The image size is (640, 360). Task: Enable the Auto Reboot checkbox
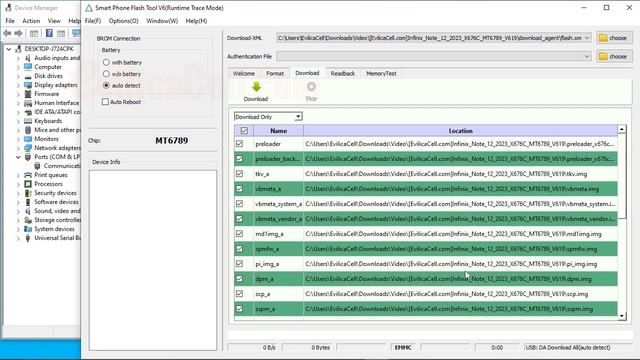click(105, 102)
